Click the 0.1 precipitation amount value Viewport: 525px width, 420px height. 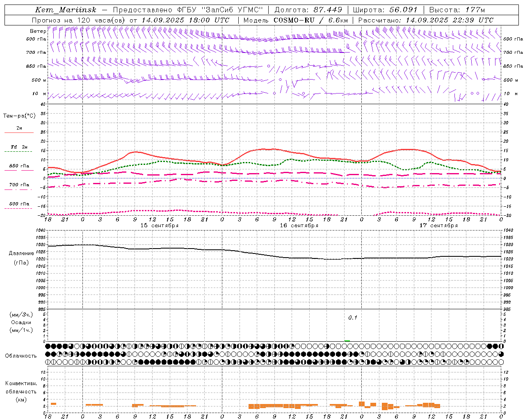pyautogui.click(x=353, y=317)
